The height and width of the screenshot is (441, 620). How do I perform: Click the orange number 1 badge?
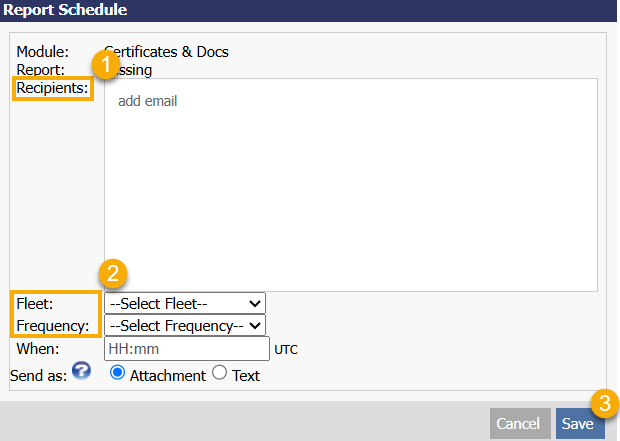pyautogui.click(x=106, y=63)
